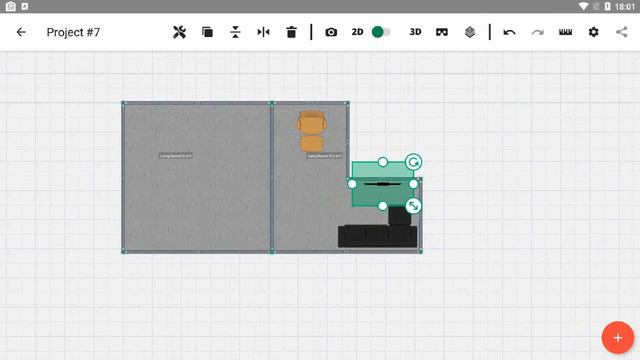Undo the last action
640x360 pixels.
tap(509, 32)
